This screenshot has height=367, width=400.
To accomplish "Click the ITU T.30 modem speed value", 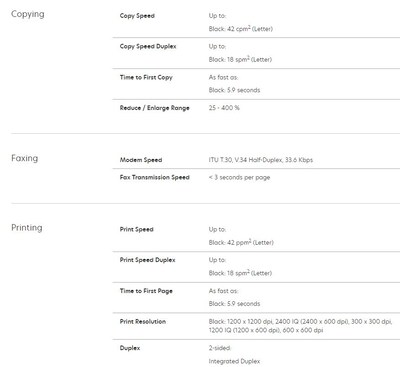I will pos(261,160).
